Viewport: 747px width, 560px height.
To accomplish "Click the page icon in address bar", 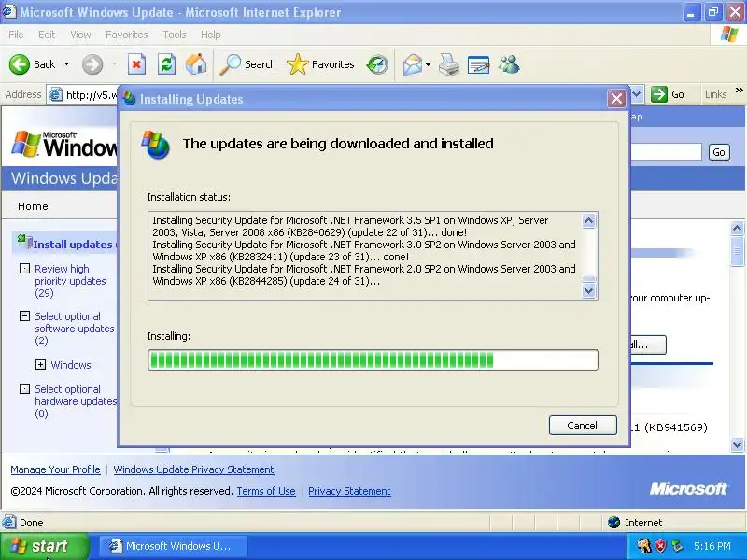I will [x=55, y=95].
